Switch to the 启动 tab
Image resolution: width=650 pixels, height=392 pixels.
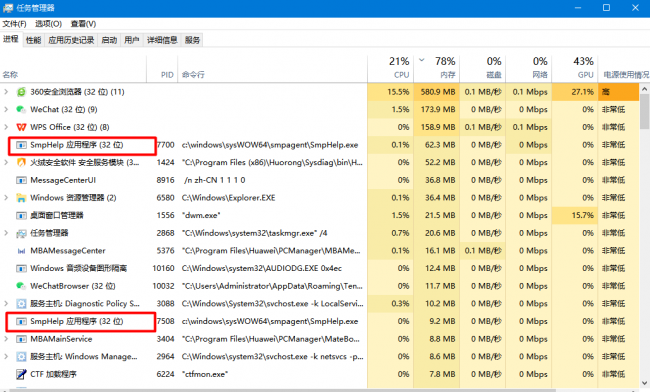[109, 40]
